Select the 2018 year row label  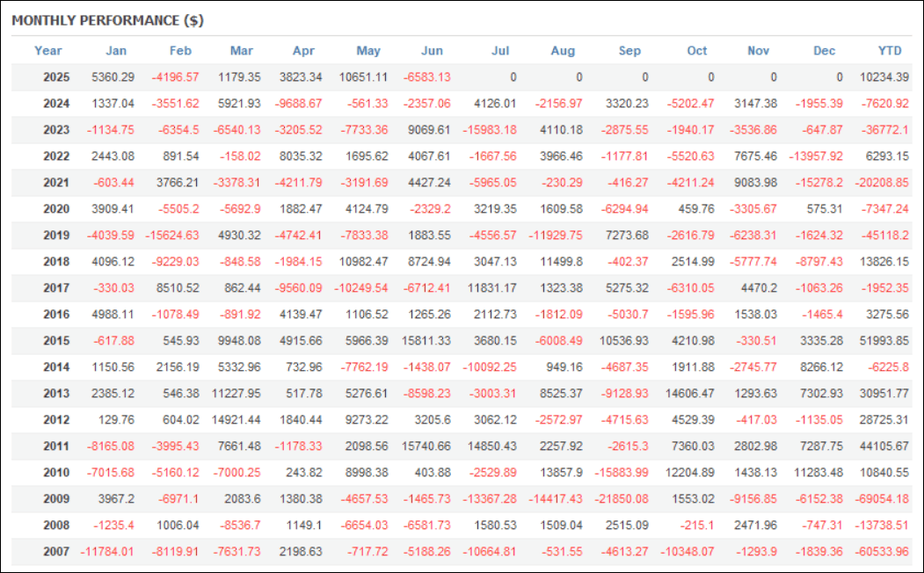(x=56, y=262)
